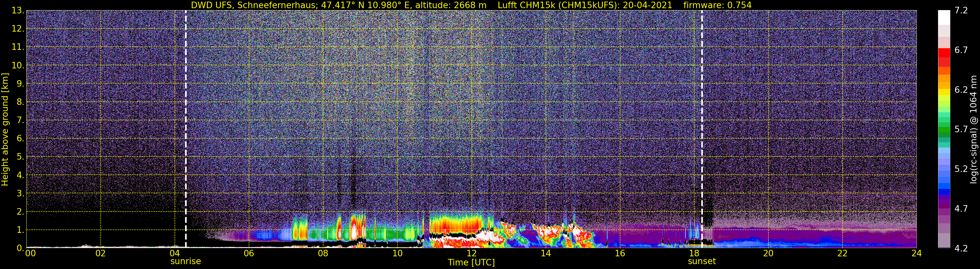Click time-axis tick label "04"
Screen dimensions: 980x269
point(175,254)
